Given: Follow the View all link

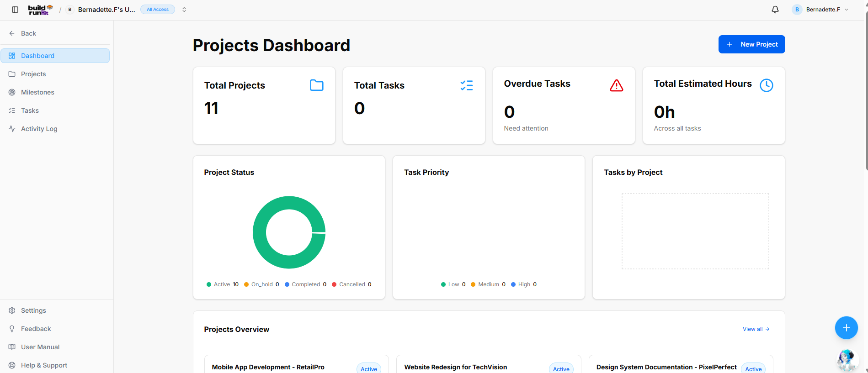Looking at the screenshot, I should (756, 329).
